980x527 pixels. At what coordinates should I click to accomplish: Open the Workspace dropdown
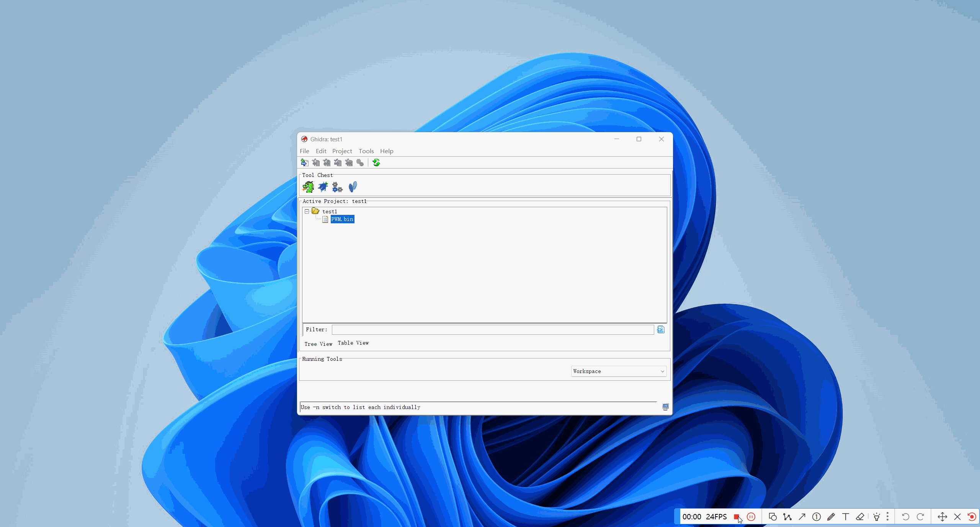(x=619, y=371)
